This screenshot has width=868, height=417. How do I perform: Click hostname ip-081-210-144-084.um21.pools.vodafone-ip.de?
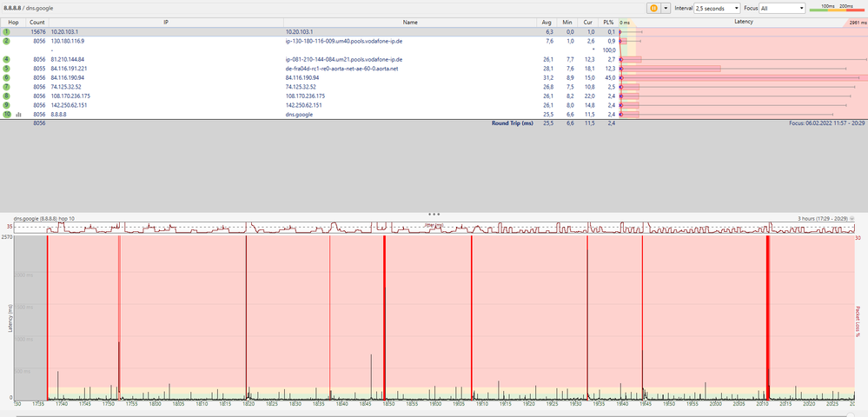click(x=344, y=59)
